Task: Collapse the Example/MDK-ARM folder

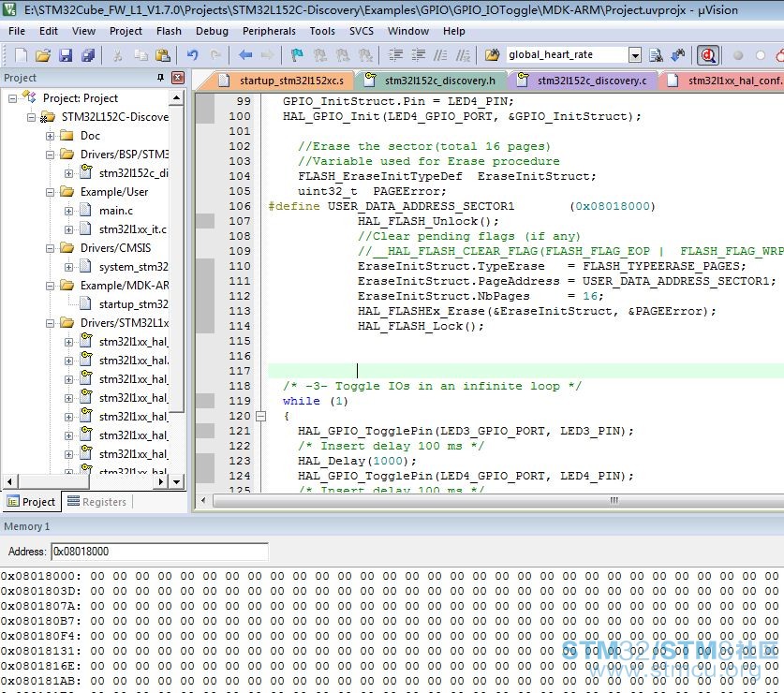Action: [50, 286]
